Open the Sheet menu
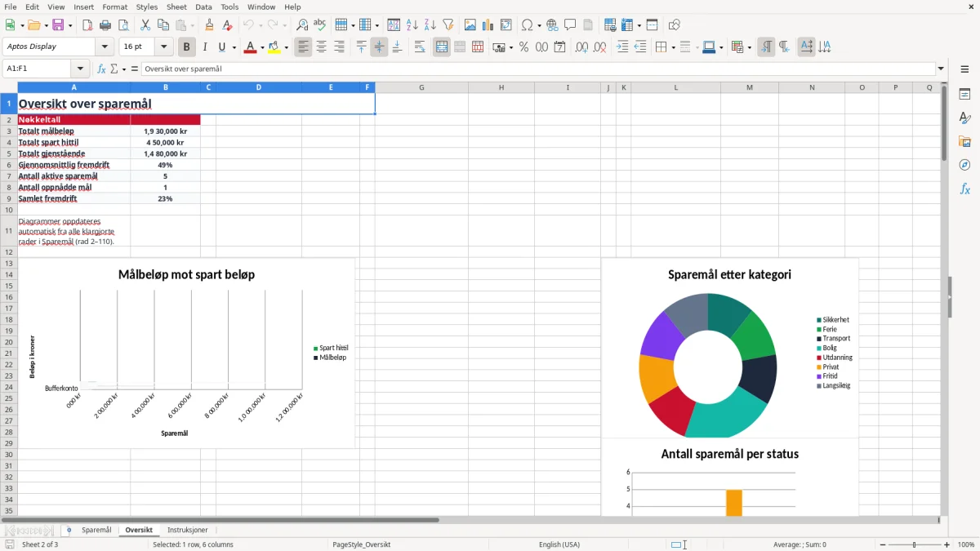 coord(176,7)
